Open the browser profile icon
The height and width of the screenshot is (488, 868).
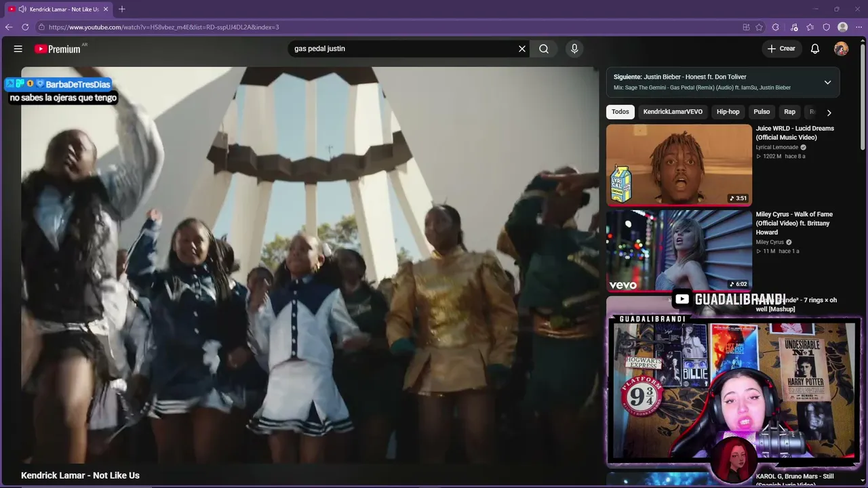[843, 27]
